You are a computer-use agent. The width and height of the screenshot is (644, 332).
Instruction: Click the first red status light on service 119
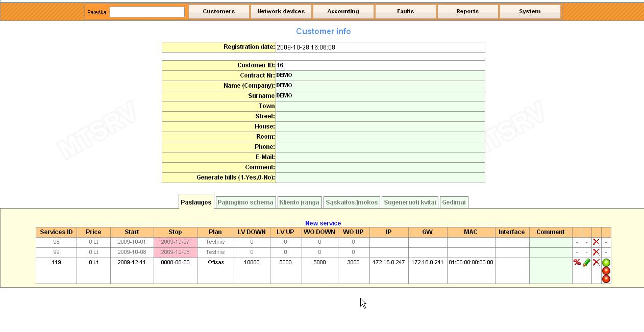(x=606, y=271)
